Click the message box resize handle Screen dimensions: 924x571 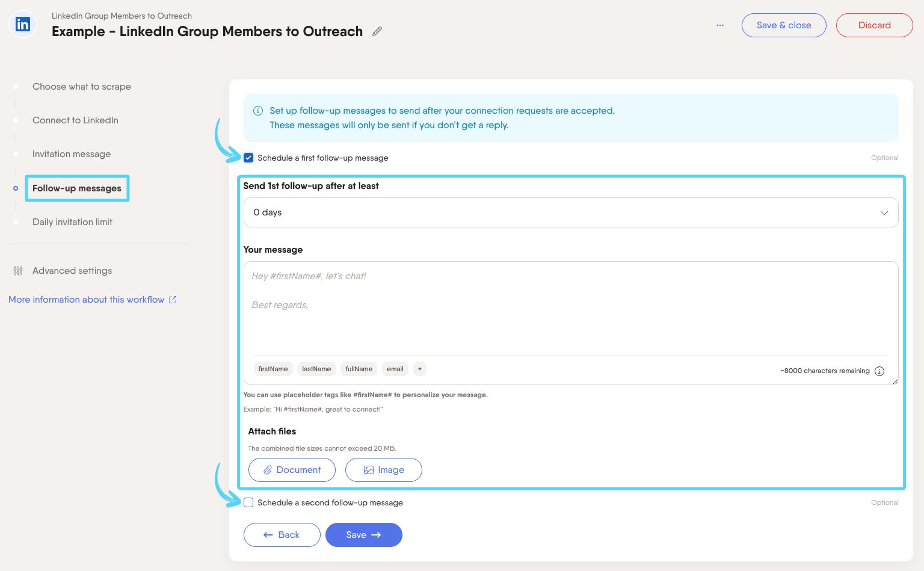pyautogui.click(x=895, y=381)
